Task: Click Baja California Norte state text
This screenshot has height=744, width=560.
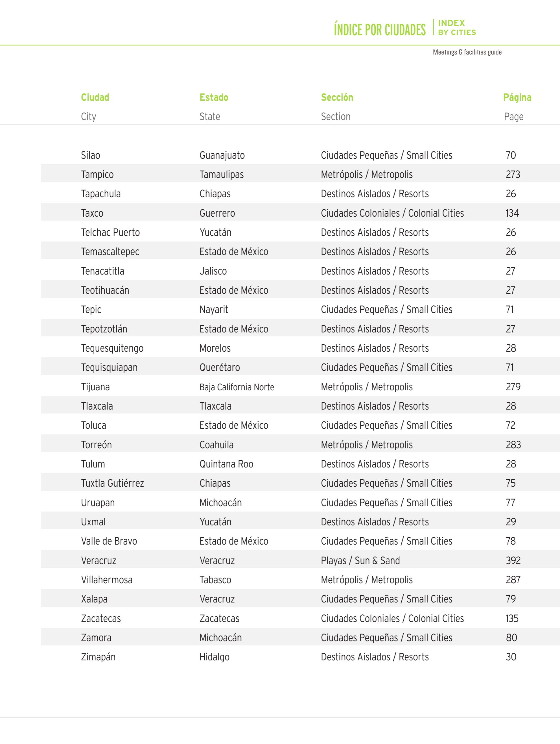Action: click(x=237, y=387)
